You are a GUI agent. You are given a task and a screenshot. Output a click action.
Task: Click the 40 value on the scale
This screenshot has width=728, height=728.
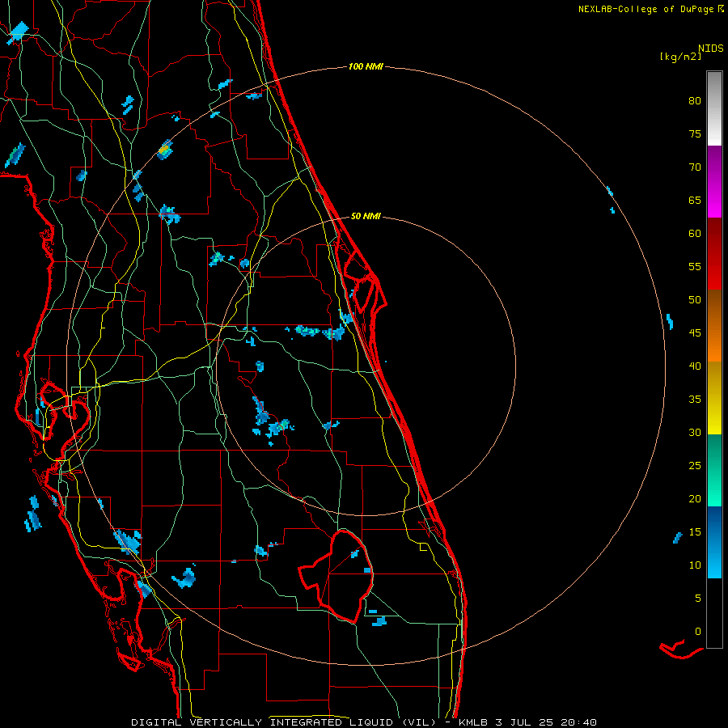pos(695,366)
